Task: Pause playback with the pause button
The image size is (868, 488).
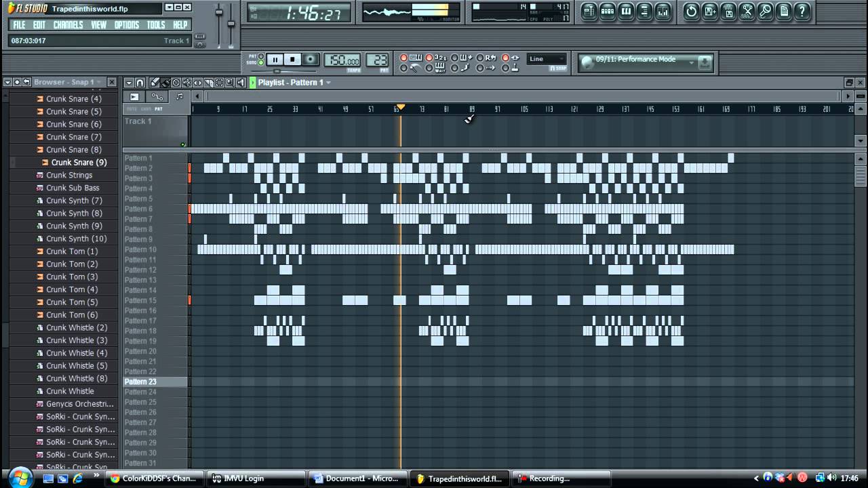Action: click(275, 60)
